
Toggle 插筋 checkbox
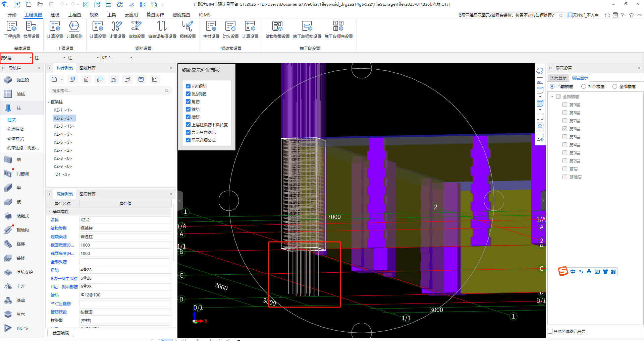tap(188, 117)
